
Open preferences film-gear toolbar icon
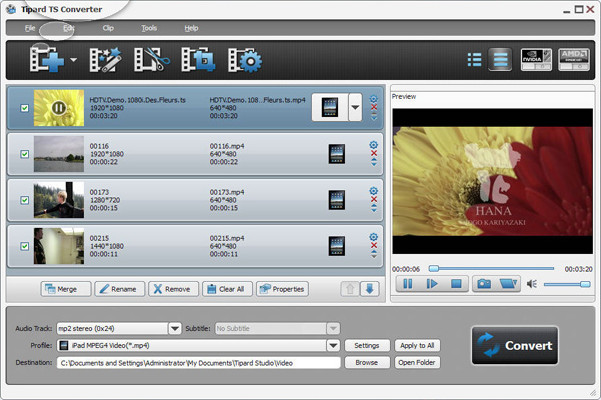pyautogui.click(x=243, y=61)
